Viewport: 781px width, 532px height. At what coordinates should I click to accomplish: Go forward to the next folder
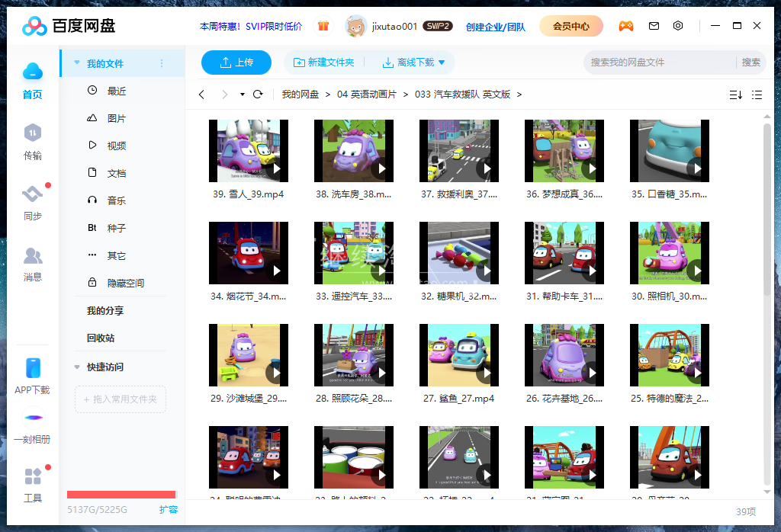225,95
